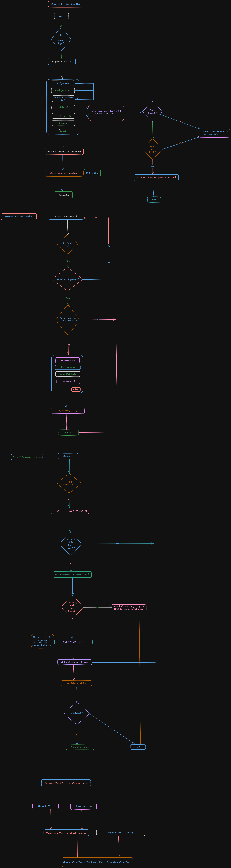This screenshot has width=231, height=868.
Task: Select the tblOvertime table node
Action: [92, 173]
